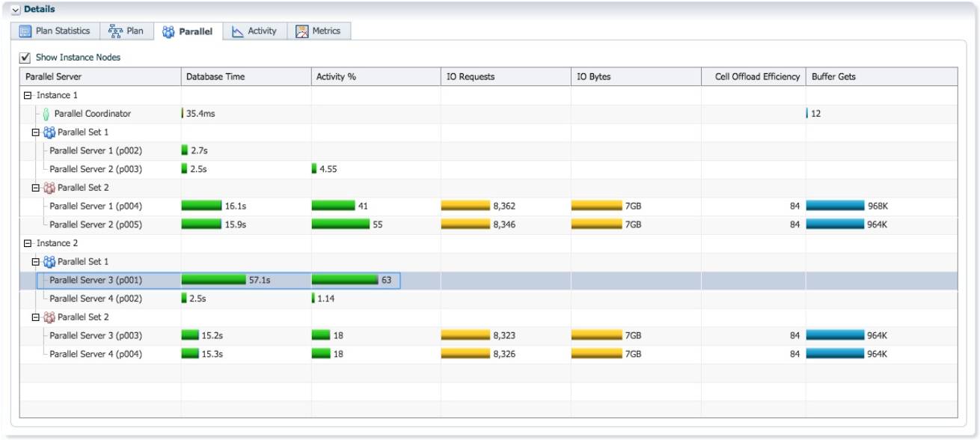Screen dimensions: 980x440
Task: Click the 55 activity percent value
Action: 378,224
